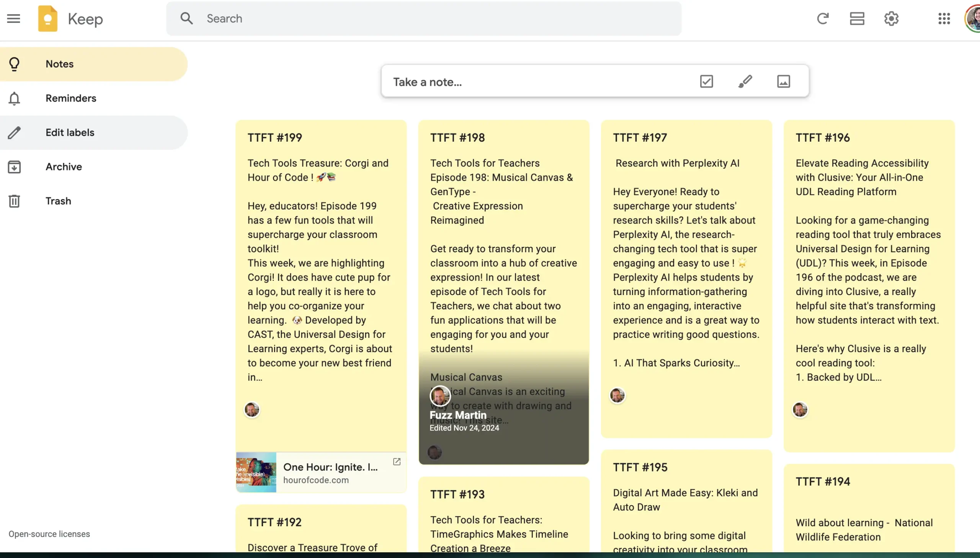Image resolution: width=980 pixels, height=558 pixels.
Task: Open the hourofcode.com link preview
Action: [x=321, y=473]
